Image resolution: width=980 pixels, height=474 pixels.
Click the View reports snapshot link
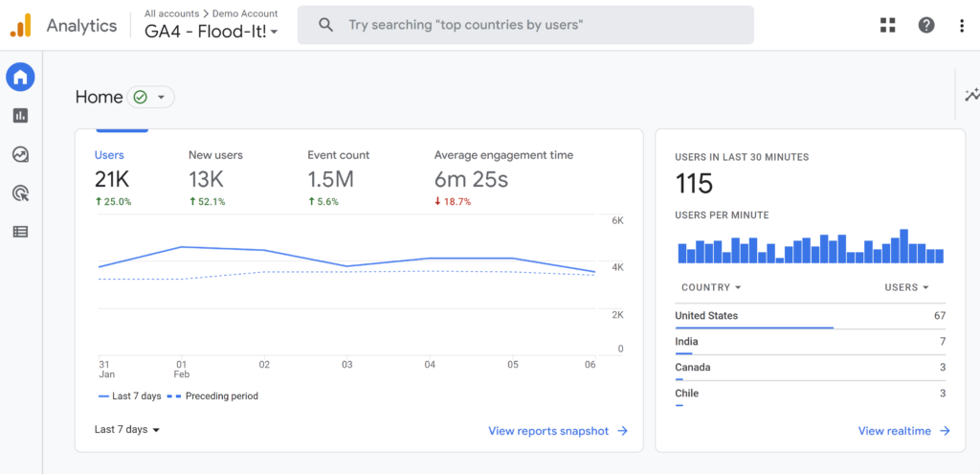point(558,431)
